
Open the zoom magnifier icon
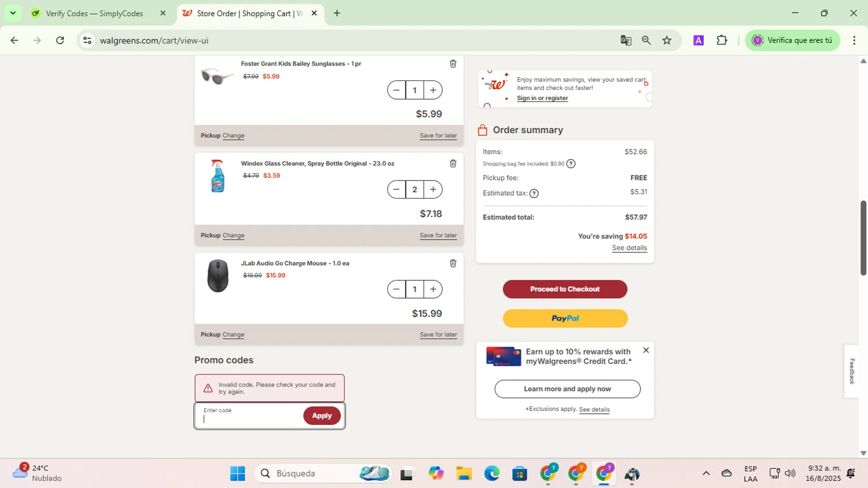(646, 41)
